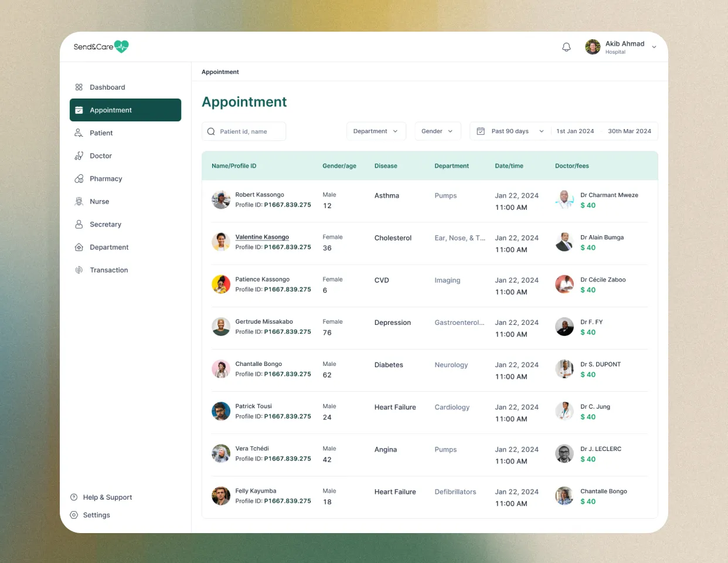Click Dr S. DUPONT's photo
The width and height of the screenshot is (728, 563).
point(564,369)
